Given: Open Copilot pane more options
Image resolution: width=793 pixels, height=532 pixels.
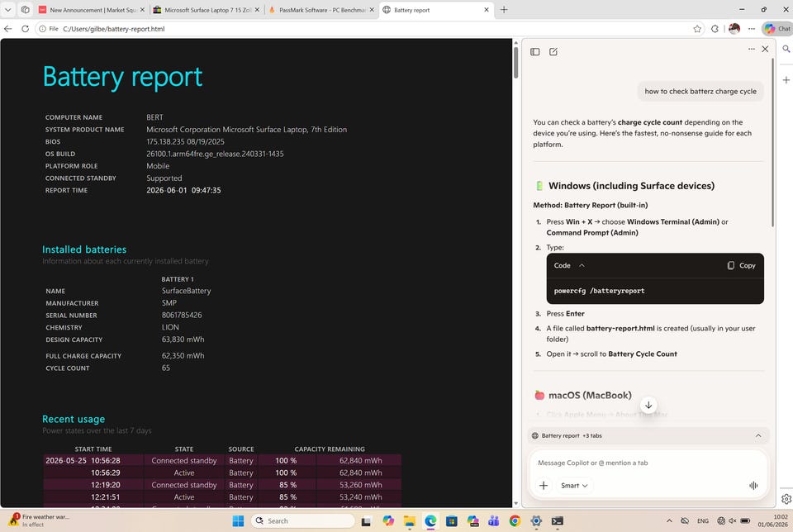Looking at the screenshot, I should coord(752,49).
